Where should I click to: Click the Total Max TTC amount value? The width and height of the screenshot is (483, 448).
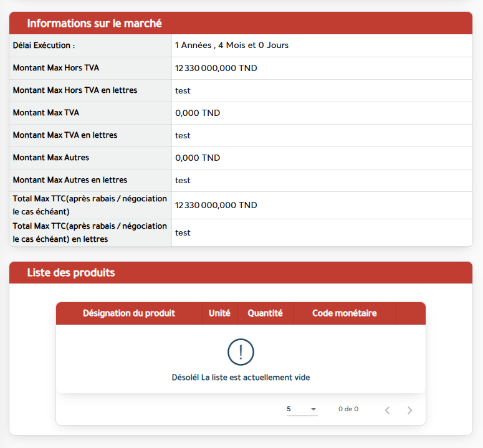point(216,205)
